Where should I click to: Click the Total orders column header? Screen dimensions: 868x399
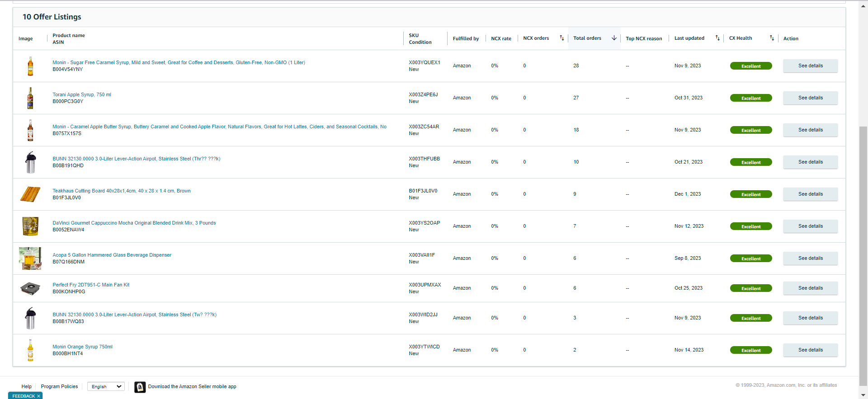click(x=587, y=38)
